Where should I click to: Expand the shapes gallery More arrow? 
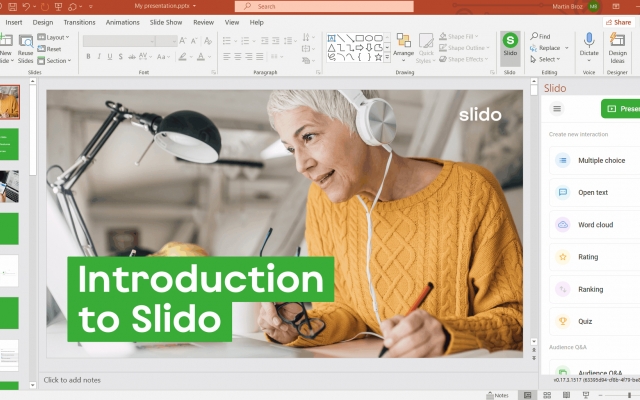click(387, 58)
